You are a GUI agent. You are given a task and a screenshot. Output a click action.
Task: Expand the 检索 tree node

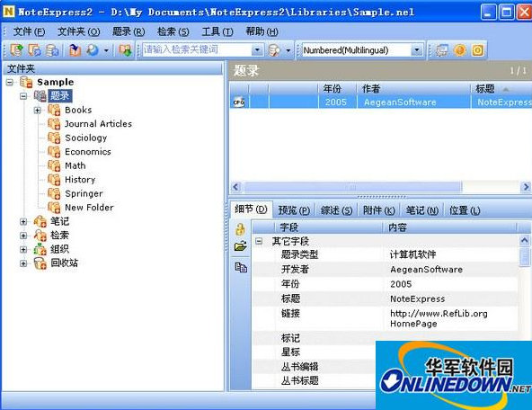coord(23,236)
